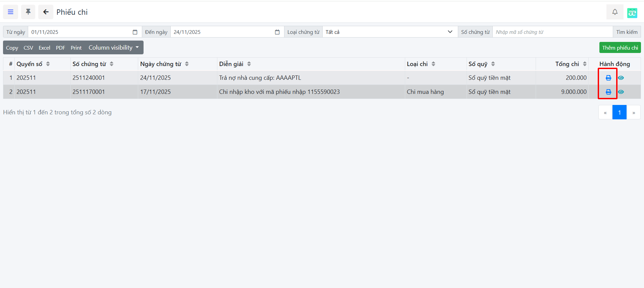644x288 pixels.
Task: View details of voucher 2511240001 eye icon
Action: tap(621, 78)
